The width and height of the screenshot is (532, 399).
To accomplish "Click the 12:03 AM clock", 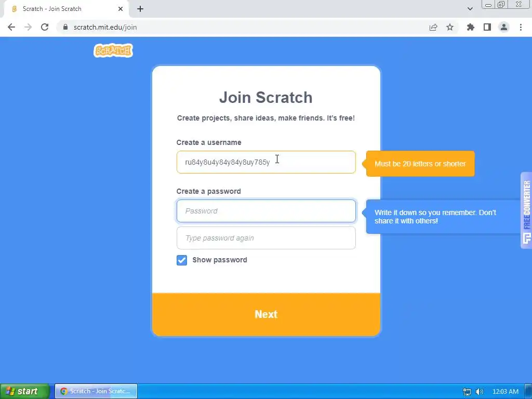I will (506, 392).
